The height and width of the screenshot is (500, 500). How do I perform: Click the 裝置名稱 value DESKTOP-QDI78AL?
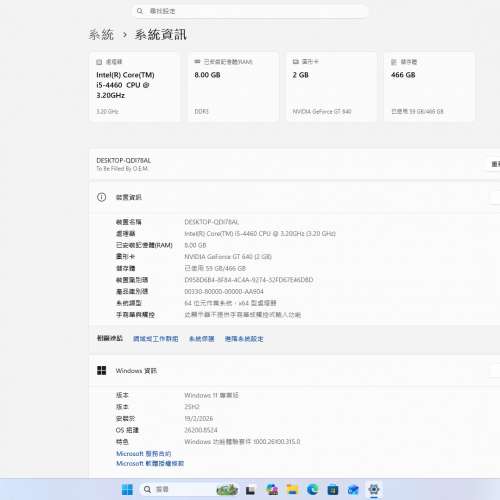(x=212, y=222)
